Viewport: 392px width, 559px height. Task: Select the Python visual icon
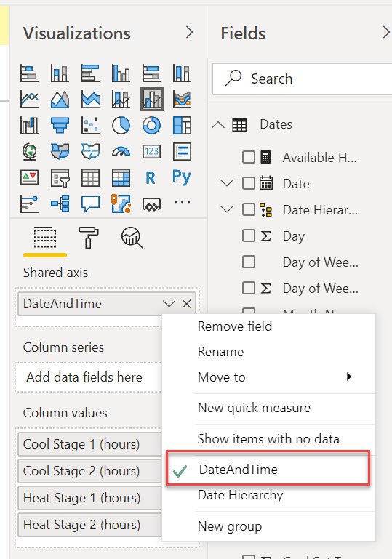point(182,177)
